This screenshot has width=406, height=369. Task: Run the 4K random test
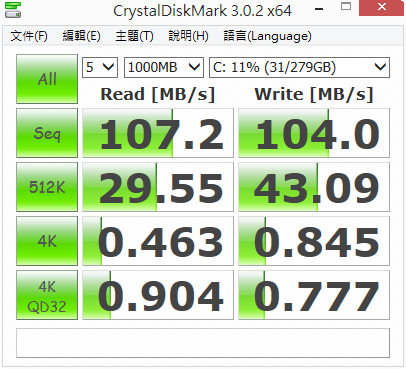coord(47,241)
